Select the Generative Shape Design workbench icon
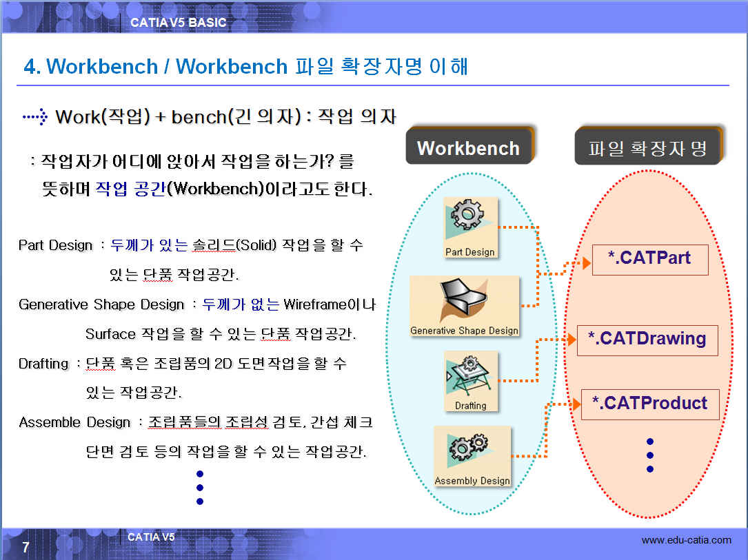748x560 pixels. coord(464,306)
